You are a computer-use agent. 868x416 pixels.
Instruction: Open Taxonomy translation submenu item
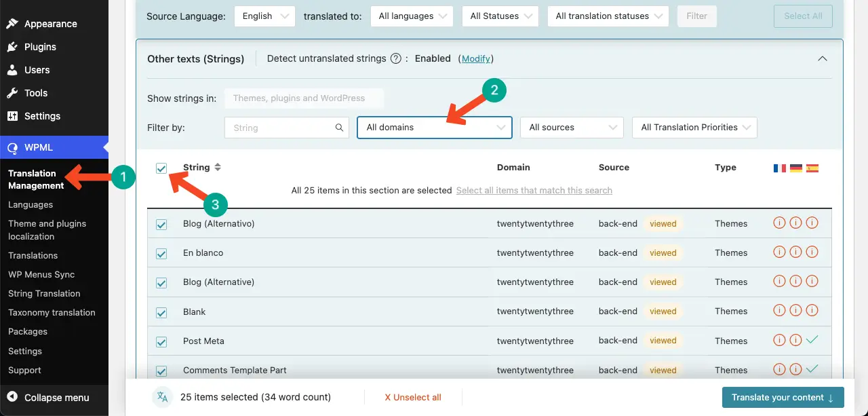coord(52,312)
